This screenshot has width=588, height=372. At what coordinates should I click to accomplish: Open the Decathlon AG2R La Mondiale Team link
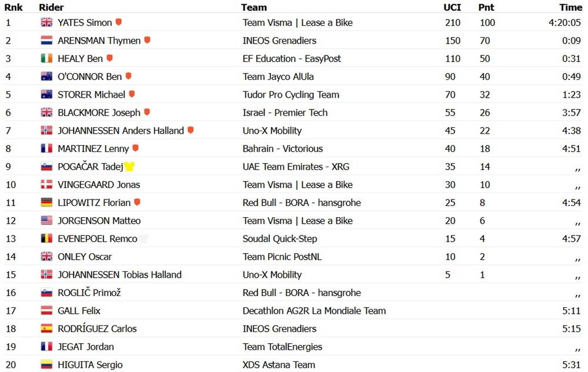pyautogui.click(x=314, y=311)
